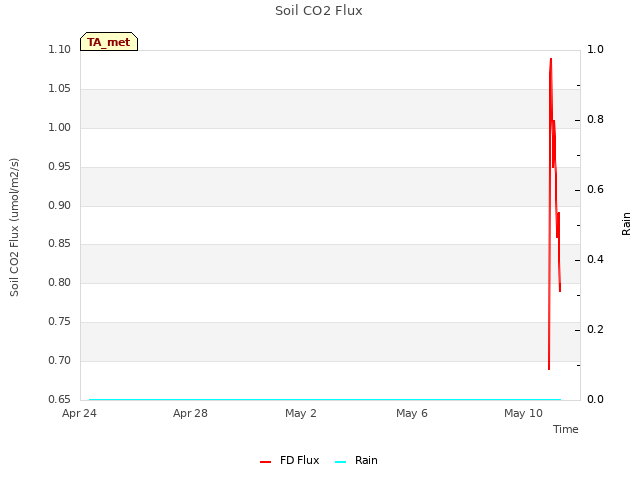The width and height of the screenshot is (640, 480).
Task: Click the May 6 x-axis label
Action: pyautogui.click(x=412, y=413)
